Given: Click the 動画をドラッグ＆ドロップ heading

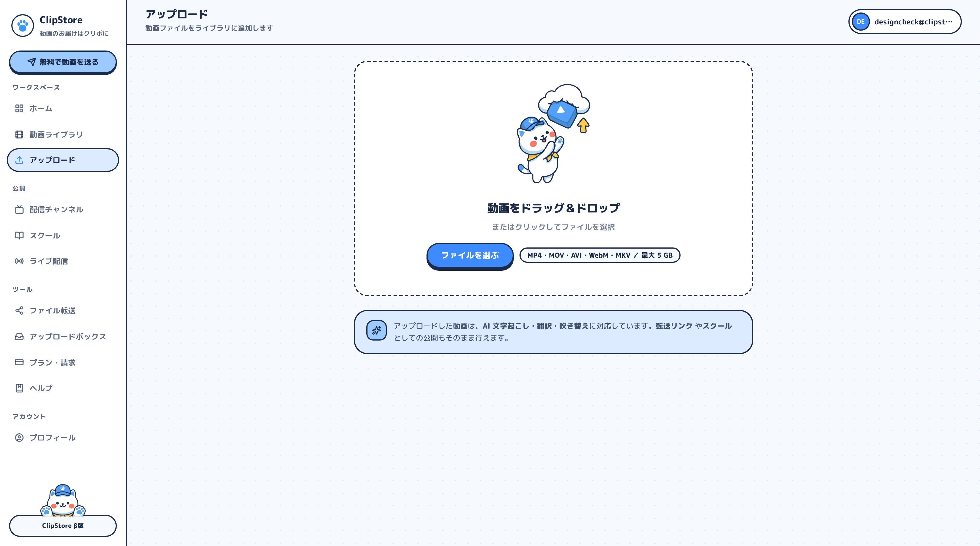Looking at the screenshot, I should point(554,208).
